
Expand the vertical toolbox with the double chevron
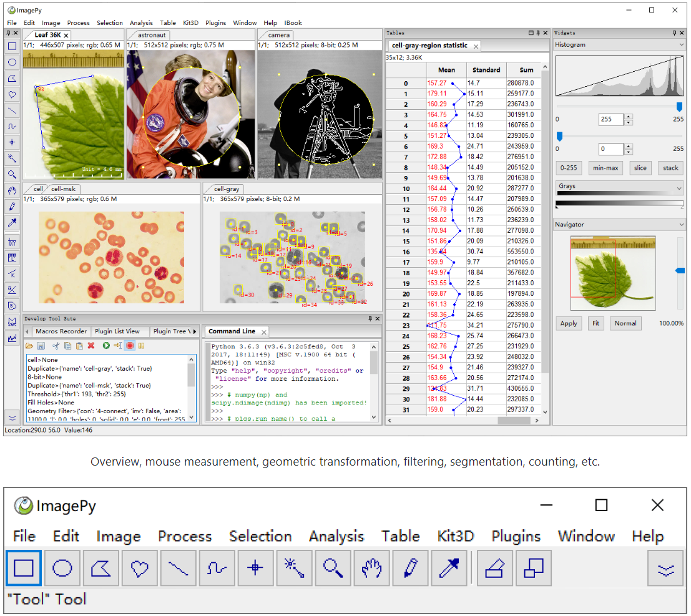tap(12, 418)
